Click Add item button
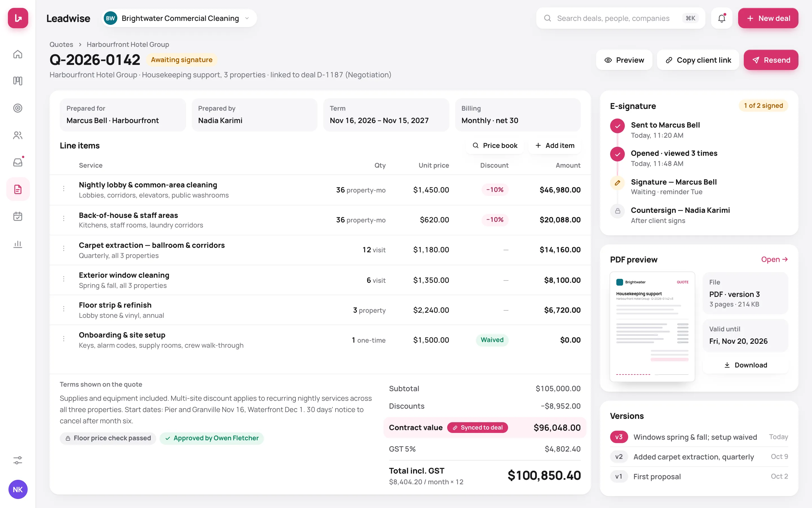812x508 pixels. pyautogui.click(x=555, y=145)
